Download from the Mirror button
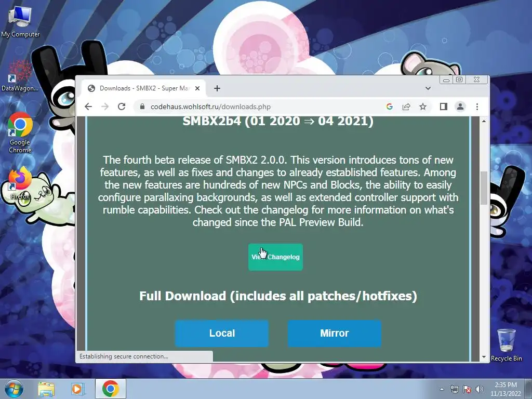Screen dimensions: 532x399 335,333
